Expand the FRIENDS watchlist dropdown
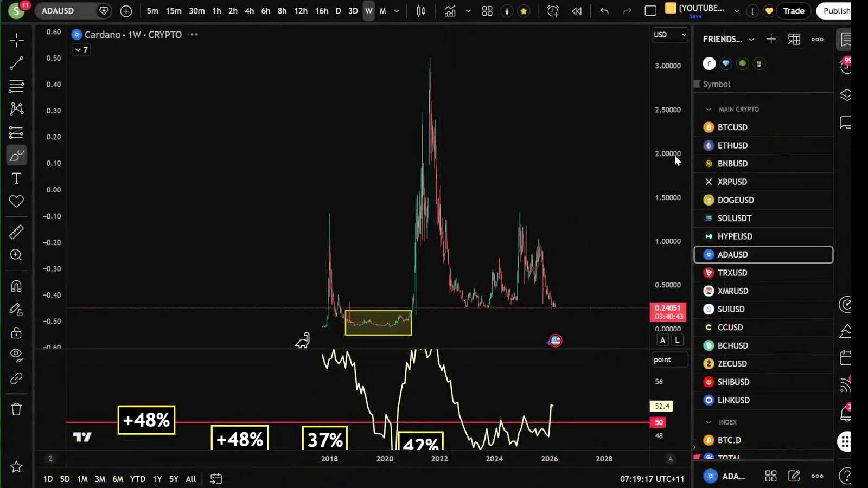This screenshot has height=488, width=868. [751, 39]
